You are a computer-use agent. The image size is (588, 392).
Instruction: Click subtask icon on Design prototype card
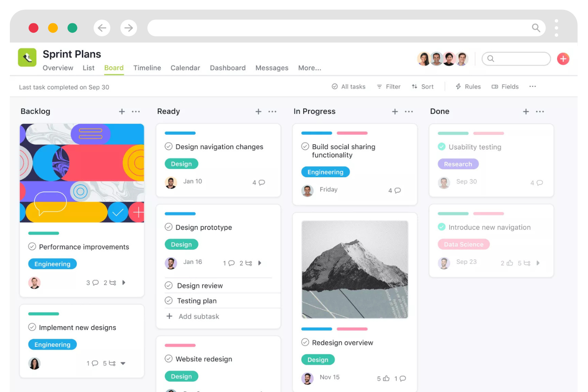[249, 263]
